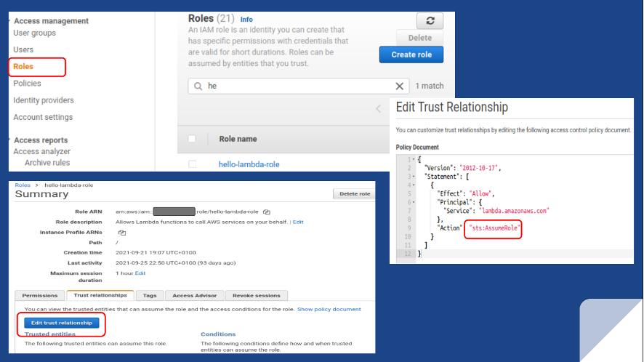
Task: Open Policies in IAM sidebar
Action: pyautogui.click(x=27, y=84)
